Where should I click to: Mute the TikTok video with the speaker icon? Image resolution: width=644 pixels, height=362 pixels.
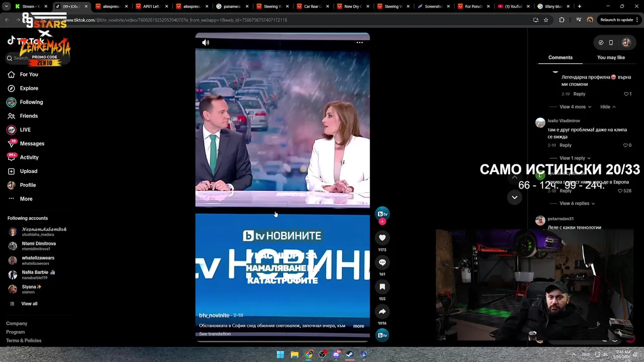(x=206, y=43)
